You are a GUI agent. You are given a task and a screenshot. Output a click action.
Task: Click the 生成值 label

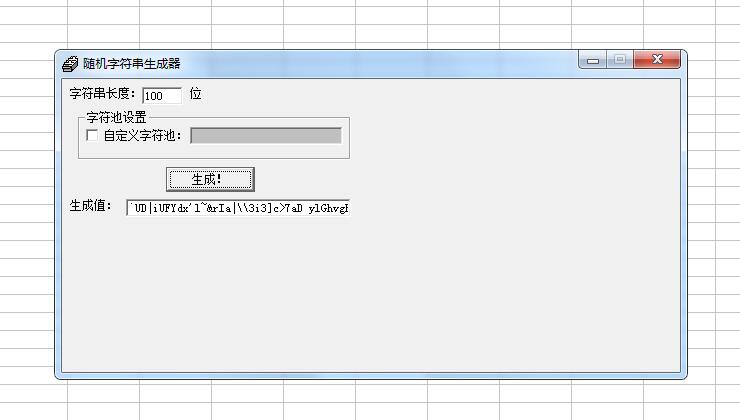91,206
